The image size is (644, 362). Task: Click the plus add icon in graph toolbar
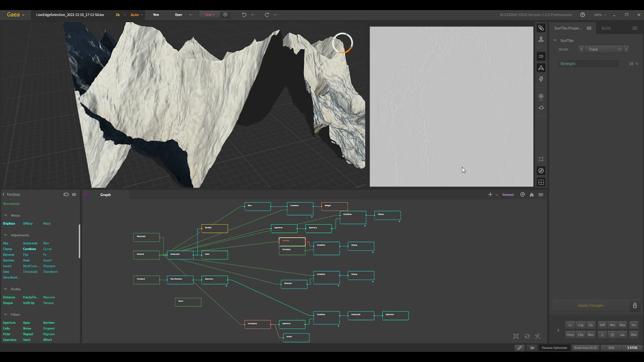pyautogui.click(x=490, y=195)
